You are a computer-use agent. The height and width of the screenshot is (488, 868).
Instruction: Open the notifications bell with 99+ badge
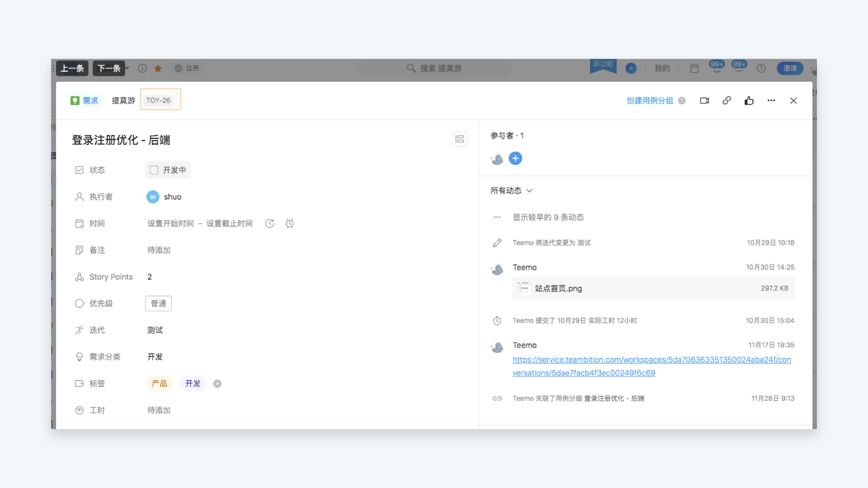click(x=717, y=67)
